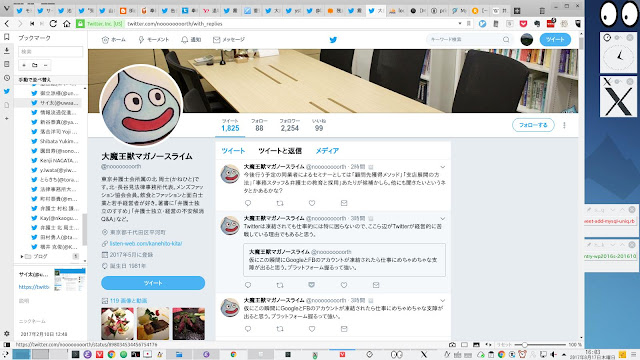This screenshot has width=640, height=360.
Task: Open the Bookmarks panel icon in sidebar
Action: (7, 37)
